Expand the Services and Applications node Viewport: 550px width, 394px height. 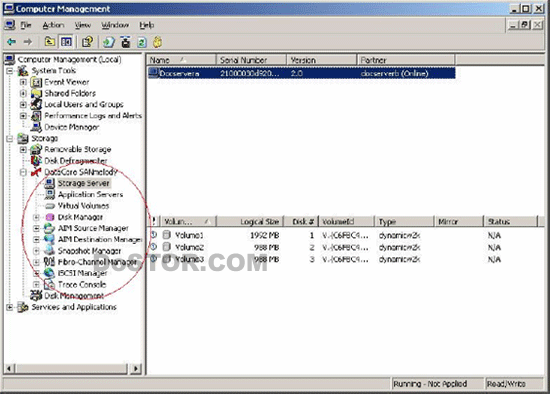[x=10, y=307]
